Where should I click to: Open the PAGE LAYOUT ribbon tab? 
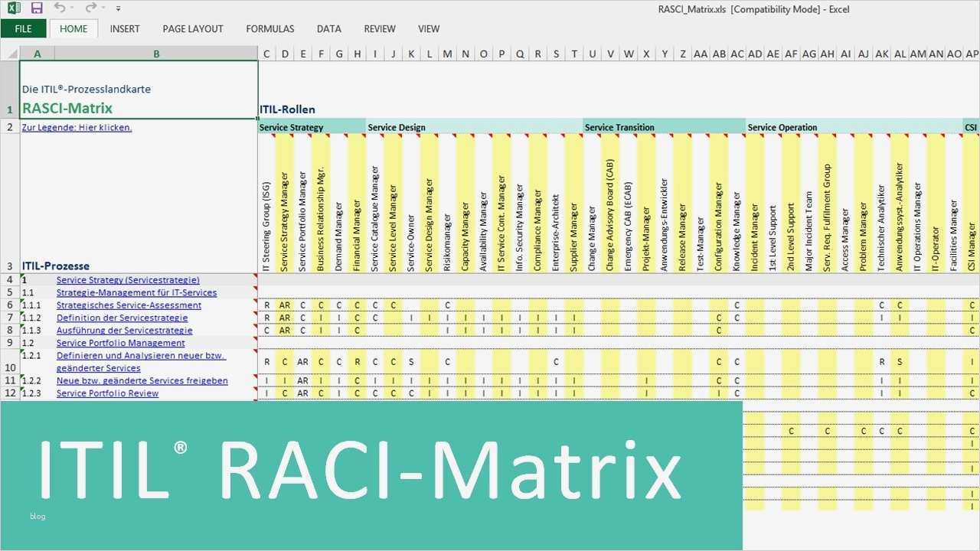pos(193,29)
